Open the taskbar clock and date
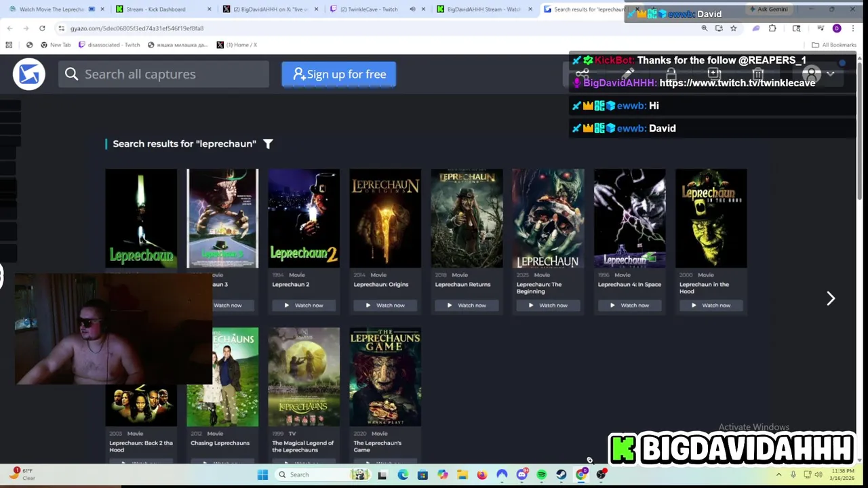 click(x=843, y=474)
